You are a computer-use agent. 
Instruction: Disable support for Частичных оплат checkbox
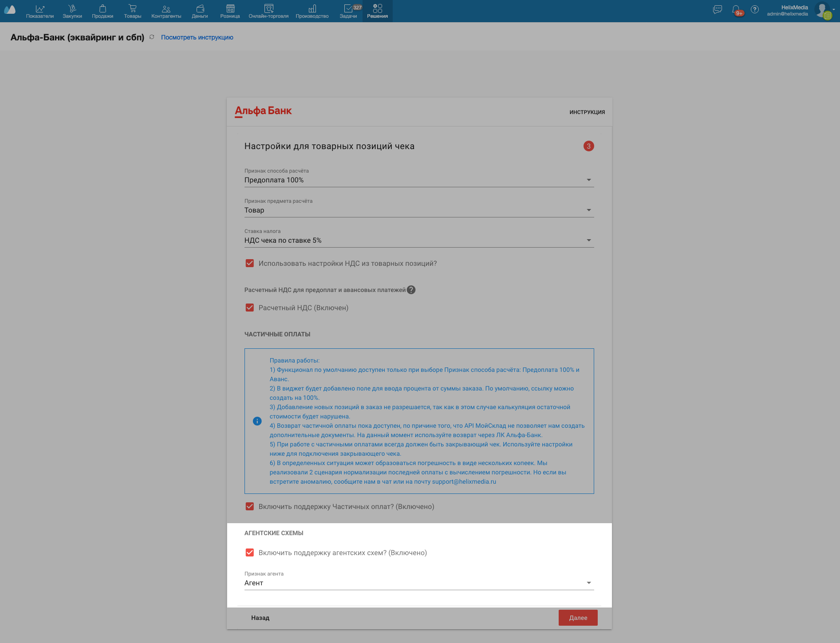(x=250, y=506)
